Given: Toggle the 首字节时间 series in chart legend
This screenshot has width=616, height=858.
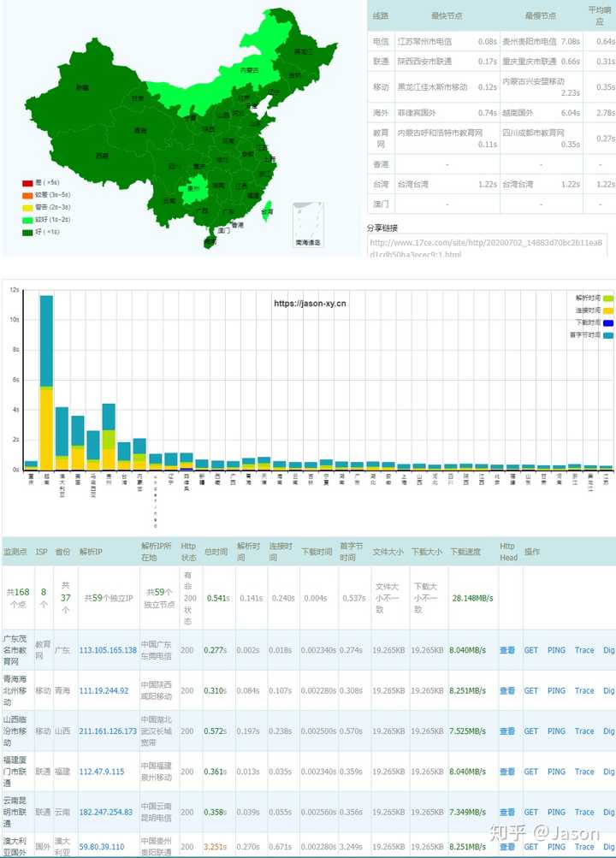Looking at the screenshot, I should [607, 335].
